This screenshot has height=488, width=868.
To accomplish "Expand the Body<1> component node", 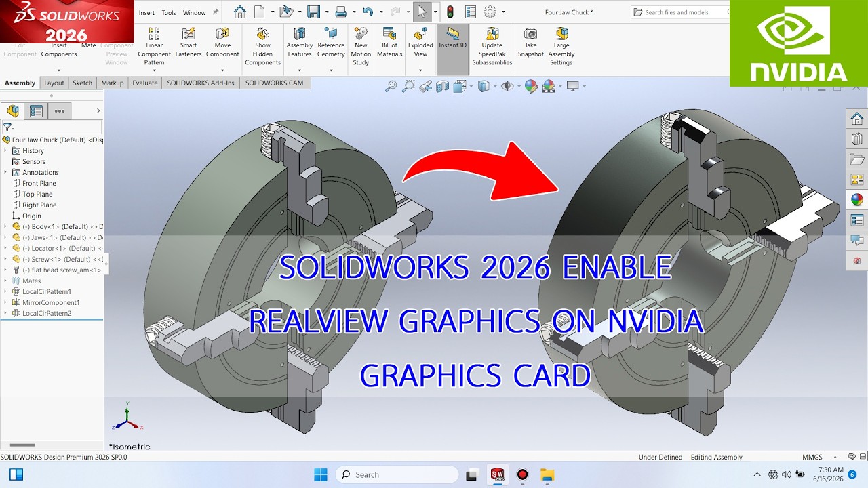I will (6, 226).
